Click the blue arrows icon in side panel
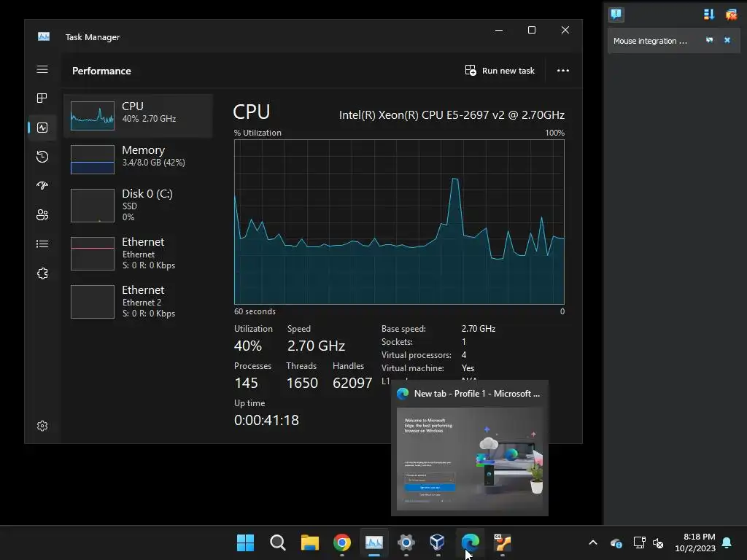The height and width of the screenshot is (560, 747). point(709,15)
